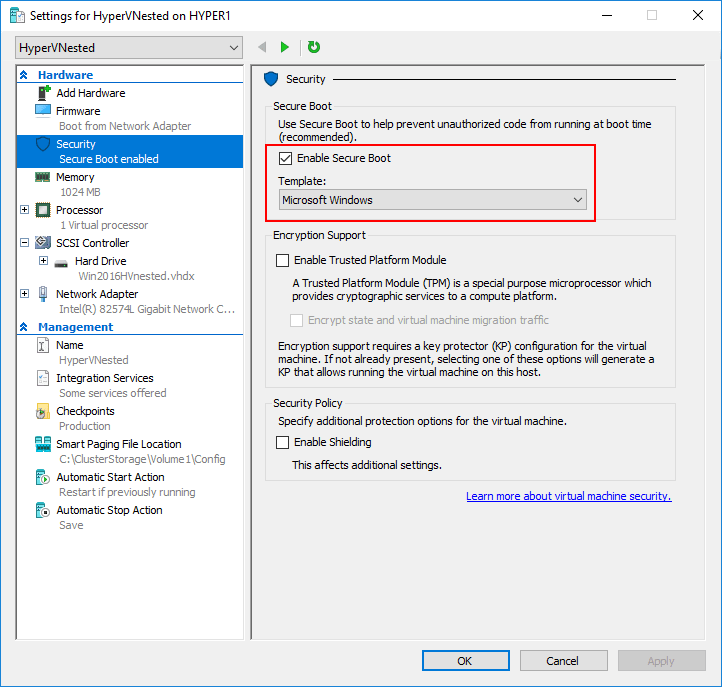Click the Hard Drive disk icon
722x687 pixels.
point(61,263)
